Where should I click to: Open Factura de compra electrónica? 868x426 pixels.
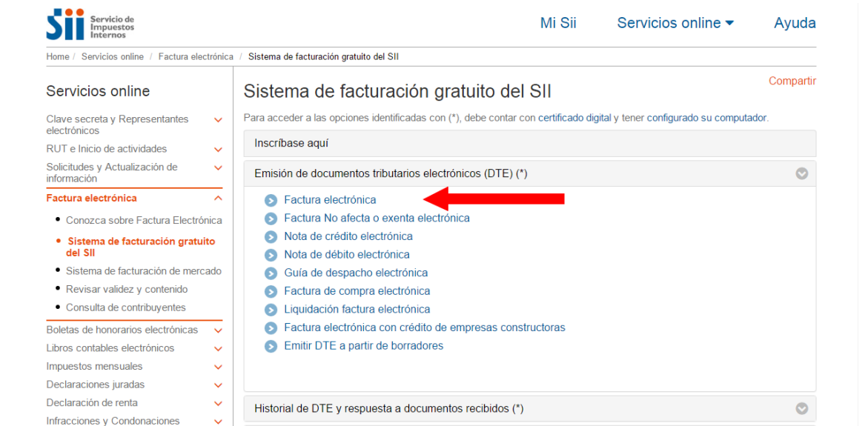tap(357, 291)
